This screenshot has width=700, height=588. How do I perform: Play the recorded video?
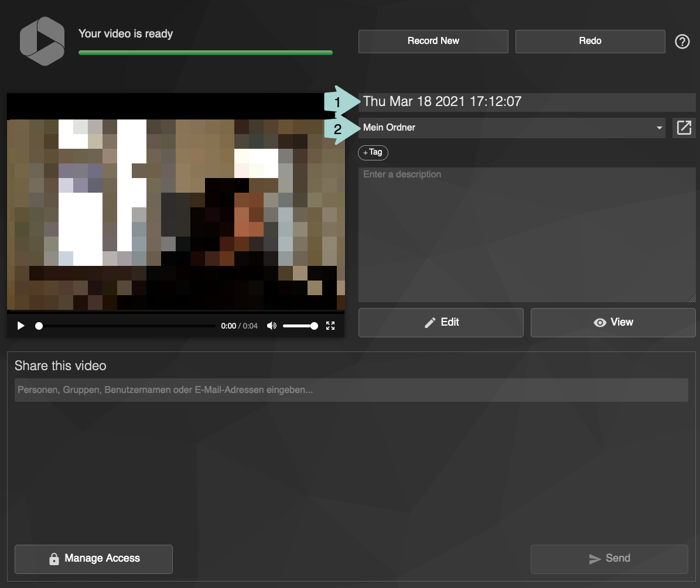[21, 326]
